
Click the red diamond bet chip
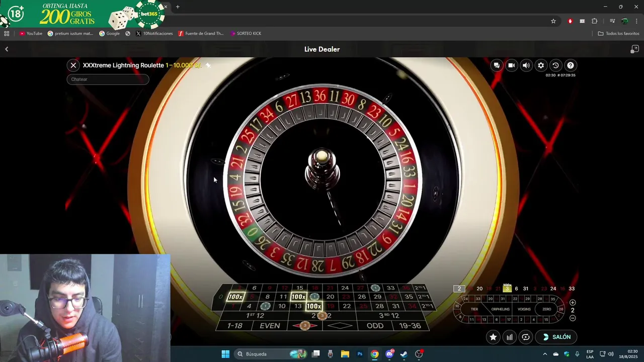click(305, 326)
